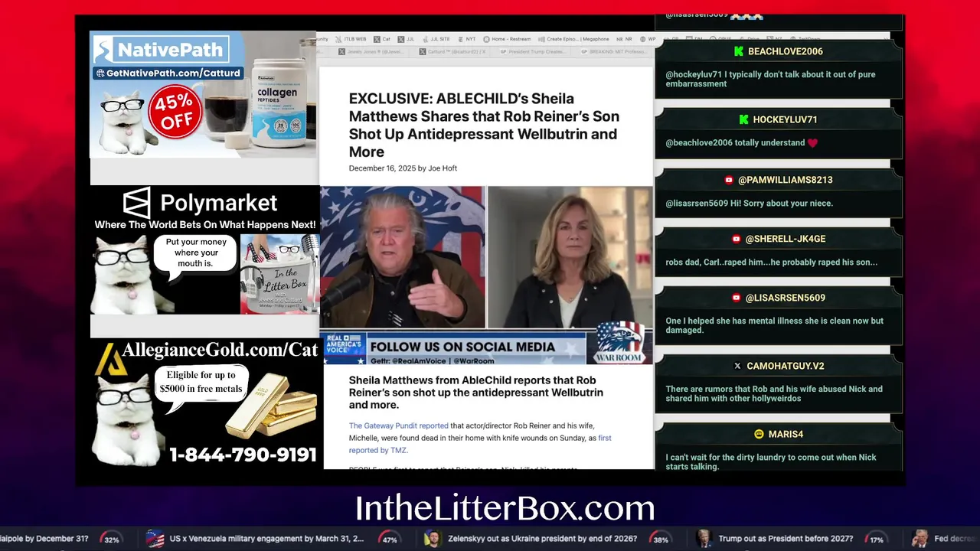Open the WP bookmark

point(648,39)
